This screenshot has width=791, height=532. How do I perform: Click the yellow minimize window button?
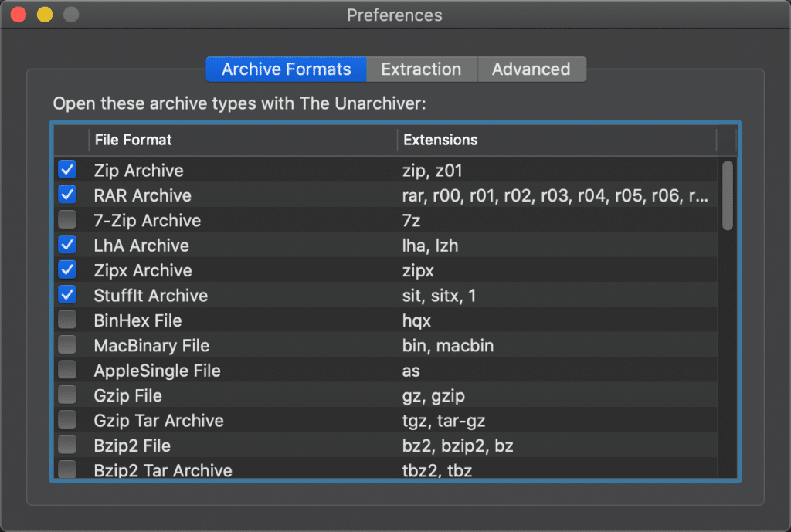pyautogui.click(x=45, y=15)
